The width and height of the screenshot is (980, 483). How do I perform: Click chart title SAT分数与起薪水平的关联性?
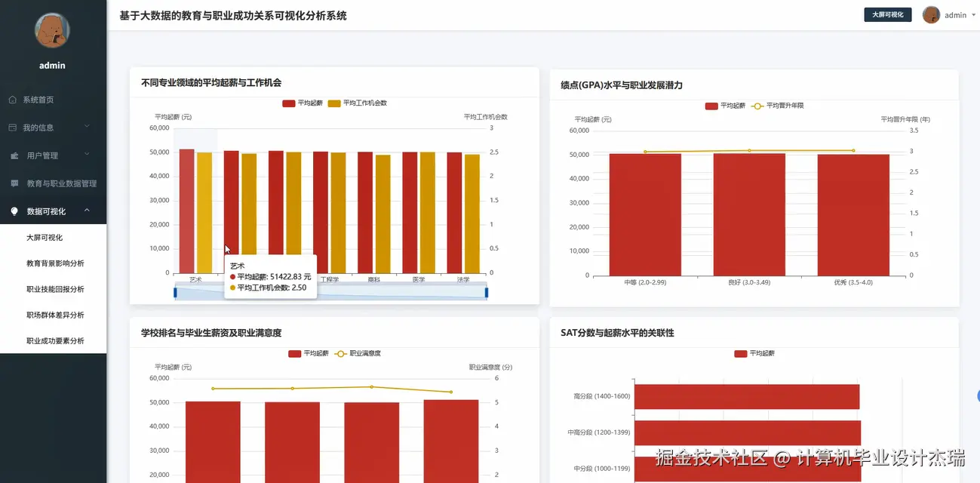click(x=617, y=332)
